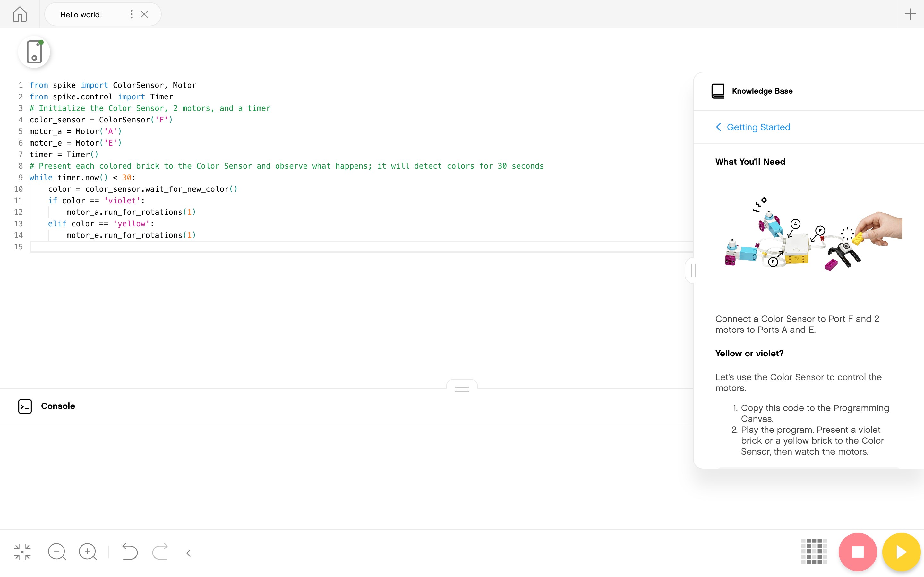The image size is (924, 577).
Task: Zoom in the code editor
Action: tap(88, 552)
